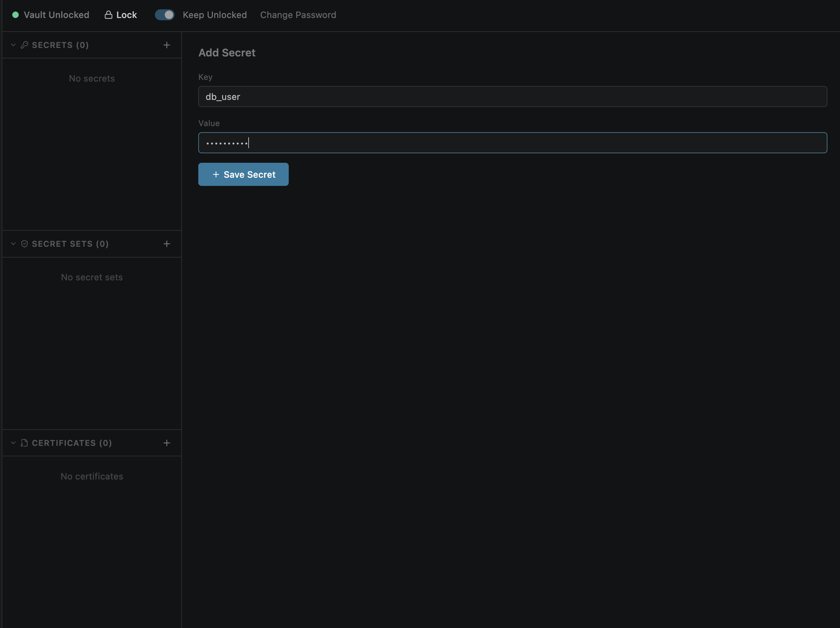Click the document icon beside CERTIFICATES

coord(24,443)
